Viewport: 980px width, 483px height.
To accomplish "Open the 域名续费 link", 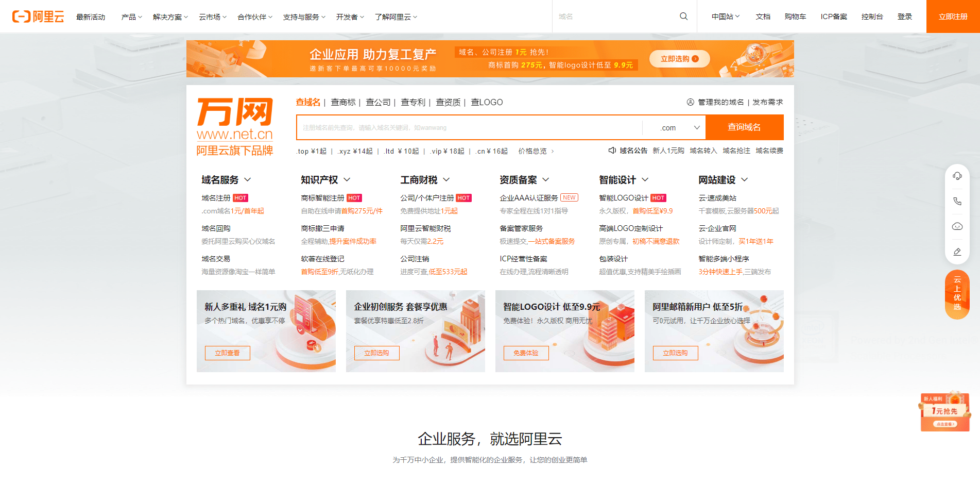I will pos(769,151).
